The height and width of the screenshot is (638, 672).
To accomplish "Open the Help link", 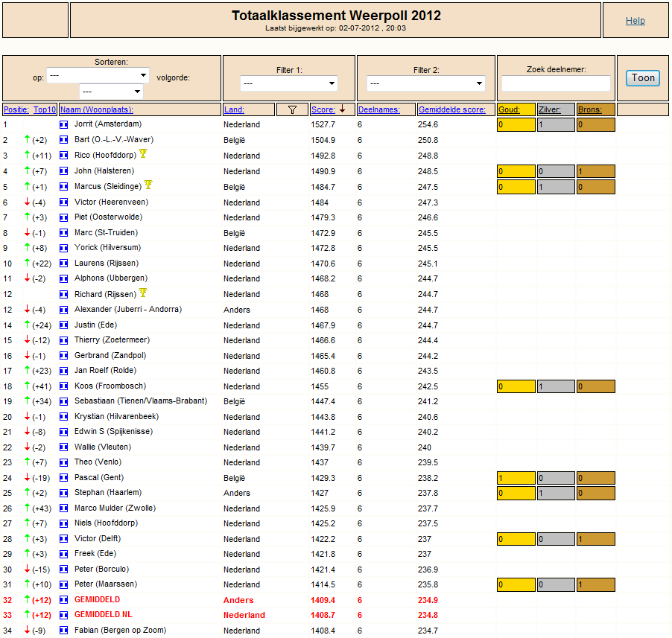I will pyautogui.click(x=635, y=21).
